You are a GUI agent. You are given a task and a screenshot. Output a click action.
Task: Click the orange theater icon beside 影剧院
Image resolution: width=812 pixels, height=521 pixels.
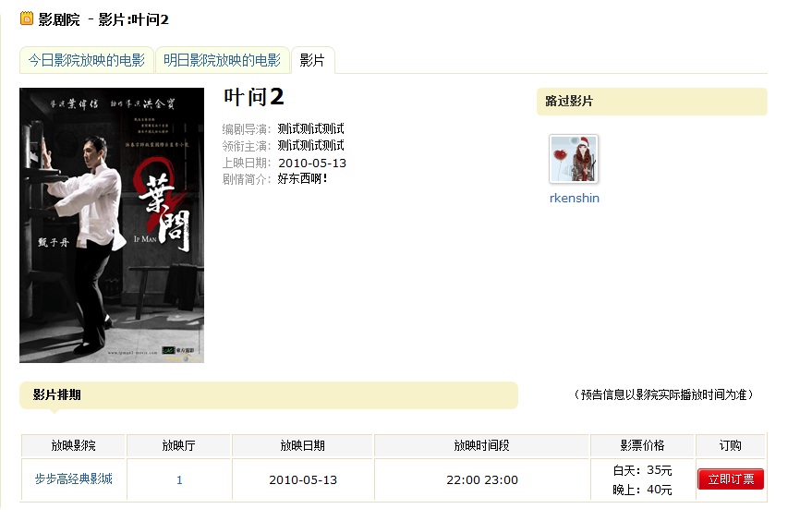click(x=27, y=18)
